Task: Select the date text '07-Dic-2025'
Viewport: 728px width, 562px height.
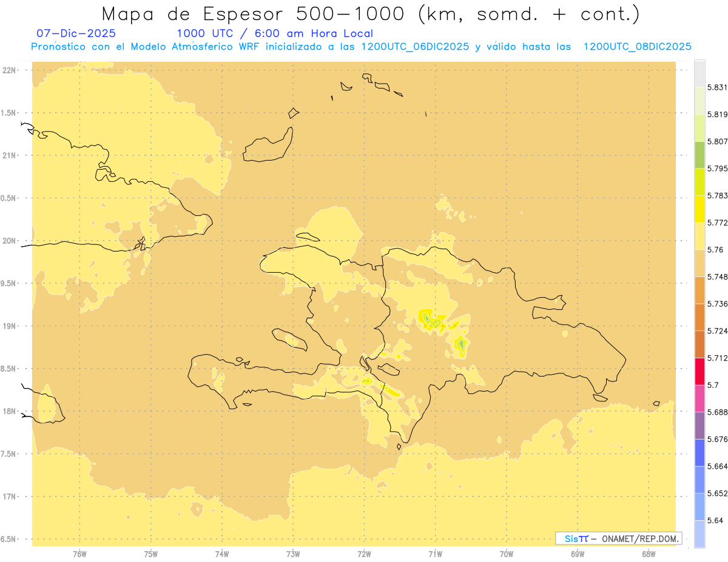Action: tap(76, 33)
